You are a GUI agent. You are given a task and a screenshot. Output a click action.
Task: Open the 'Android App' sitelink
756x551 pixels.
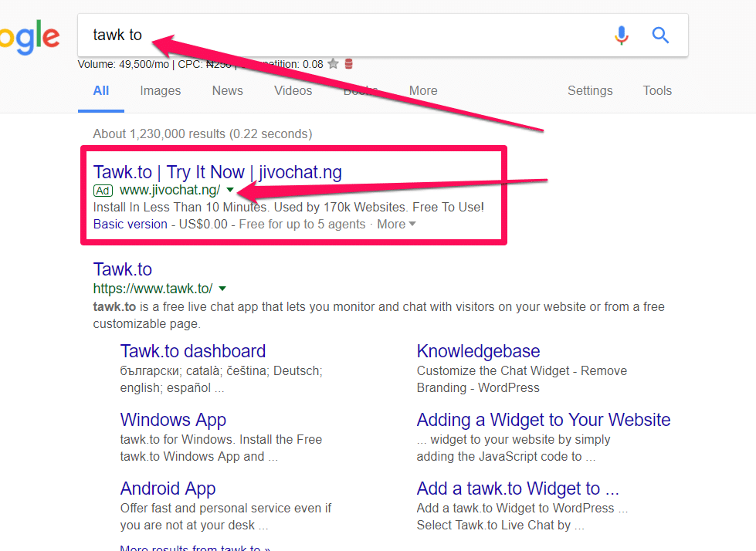click(168, 488)
